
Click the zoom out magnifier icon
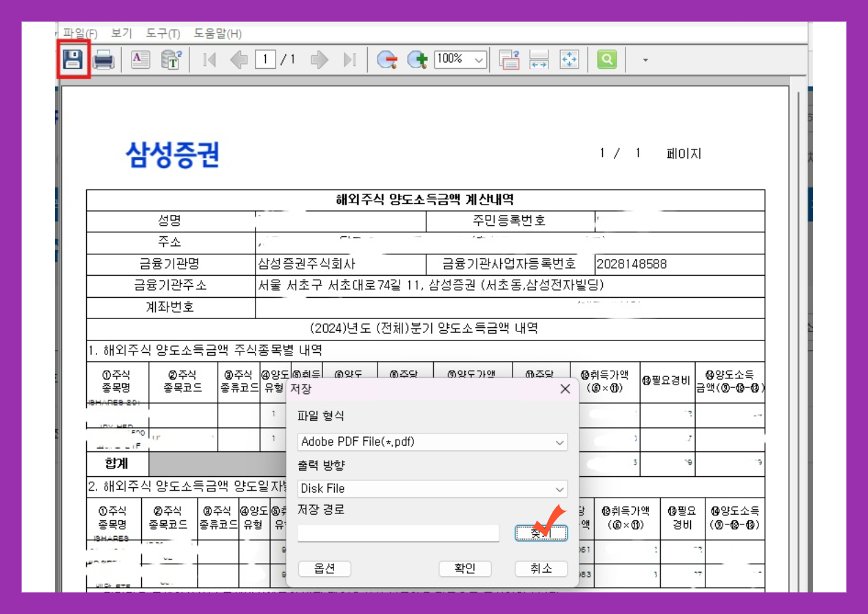(x=386, y=60)
